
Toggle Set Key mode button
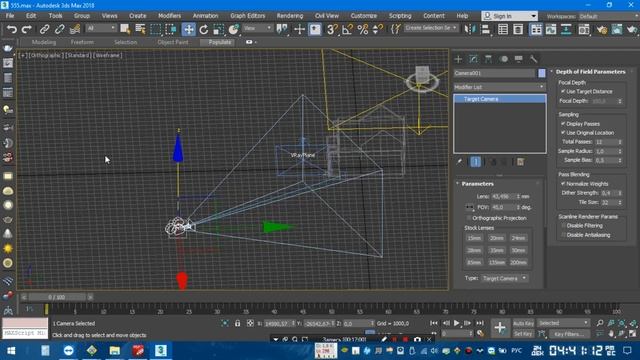pyautogui.click(x=523, y=334)
